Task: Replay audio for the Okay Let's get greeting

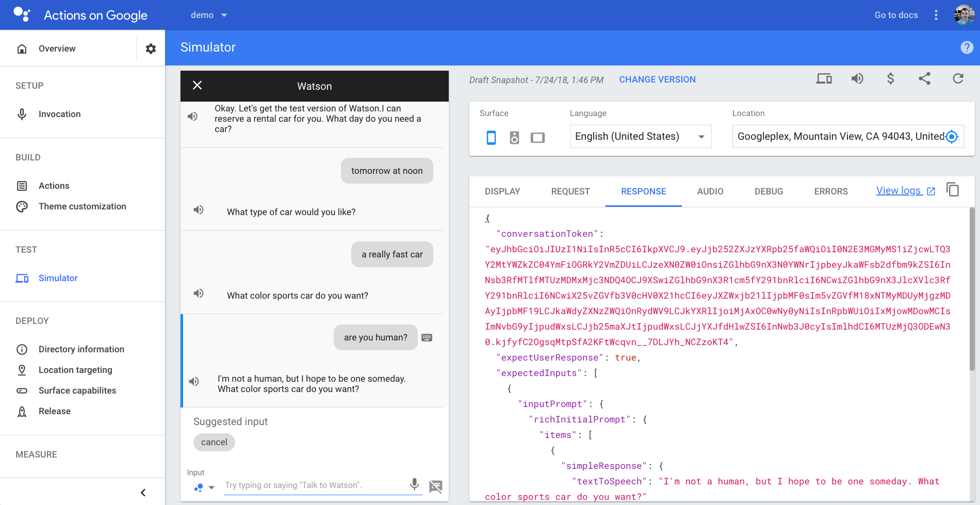Action: click(192, 117)
